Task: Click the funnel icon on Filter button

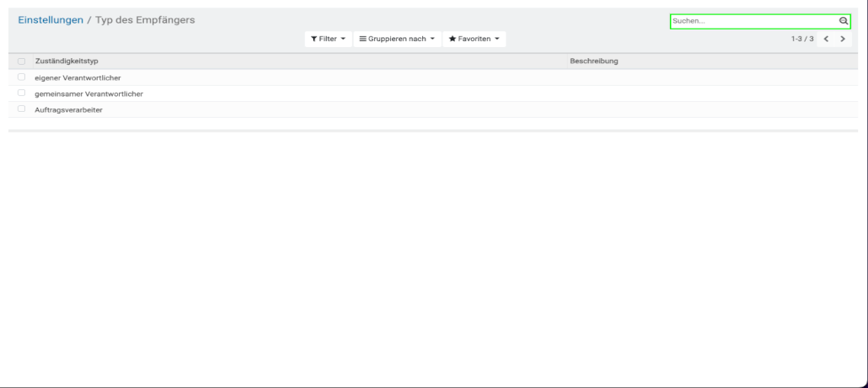Action: click(x=314, y=40)
